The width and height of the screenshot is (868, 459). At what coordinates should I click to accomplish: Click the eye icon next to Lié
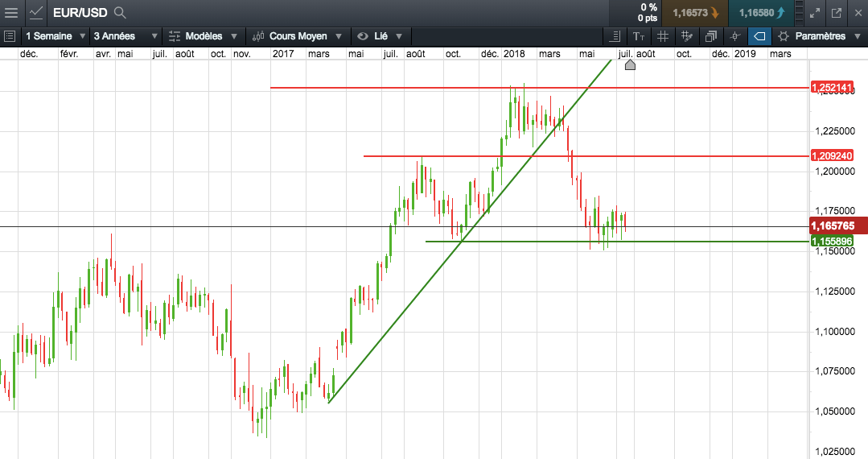pyautogui.click(x=363, y=36)
